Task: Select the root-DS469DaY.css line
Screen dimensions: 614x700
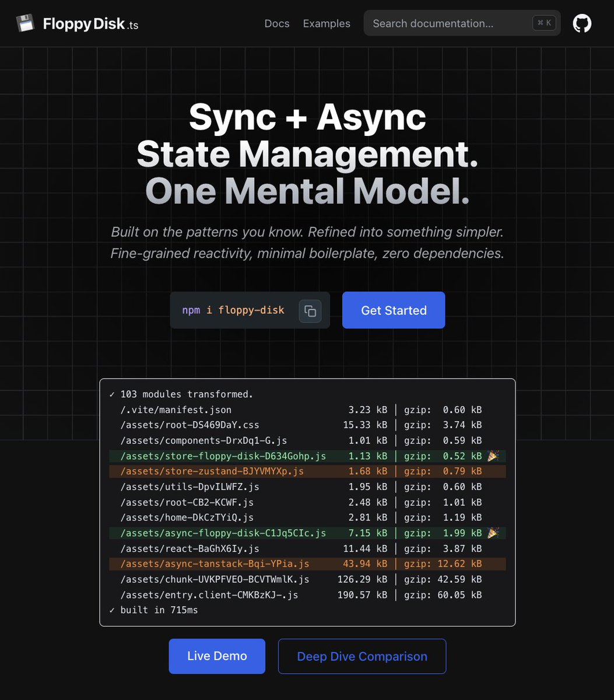Action: tap(307, 425)
